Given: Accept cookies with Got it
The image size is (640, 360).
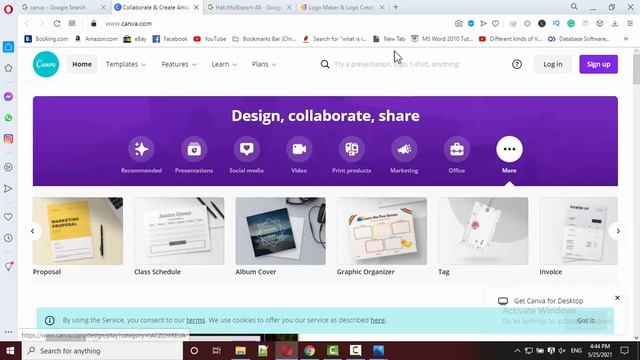Looking at the screenshot, I should 585,320.
